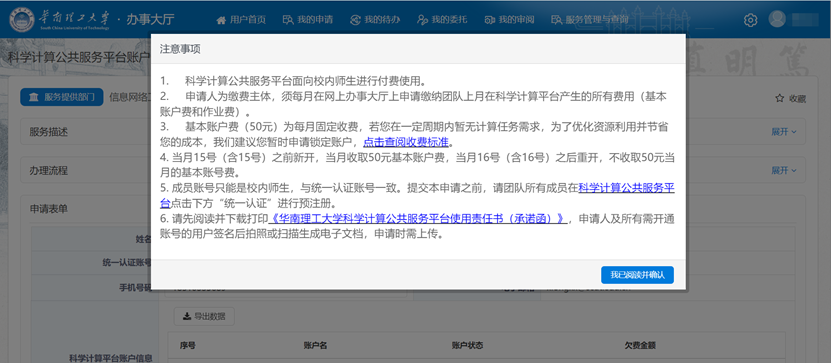The image size is (831, 363).
Task: Expand the 服务描述 section
Action: [784, 132]
